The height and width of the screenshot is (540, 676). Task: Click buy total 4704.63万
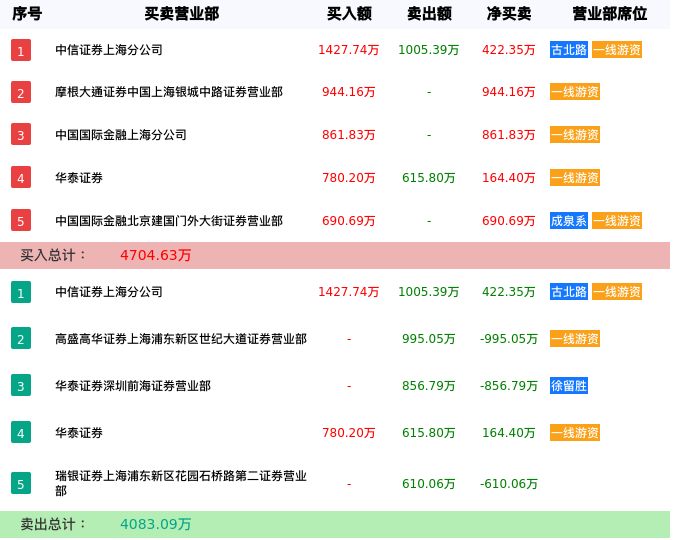click(156, 255)
